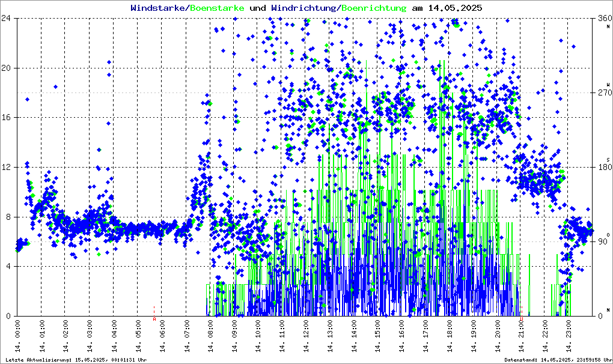Select the 14. 12:00 time axis label
The image size is (613, 364).
pyautogui.click(x=306, y=338)
